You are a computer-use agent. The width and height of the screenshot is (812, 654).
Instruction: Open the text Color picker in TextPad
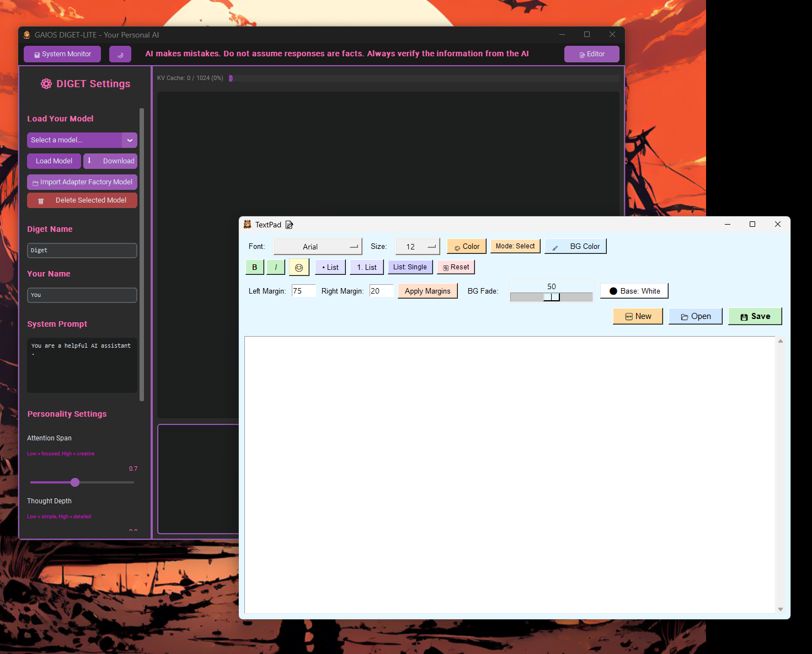coord(467,246)
